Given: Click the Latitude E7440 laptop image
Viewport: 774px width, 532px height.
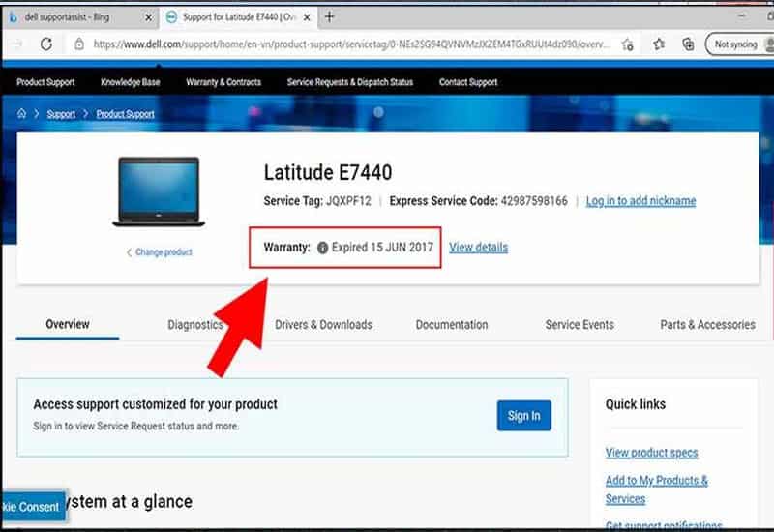Looking at the screenshot, I should point(158,192).
